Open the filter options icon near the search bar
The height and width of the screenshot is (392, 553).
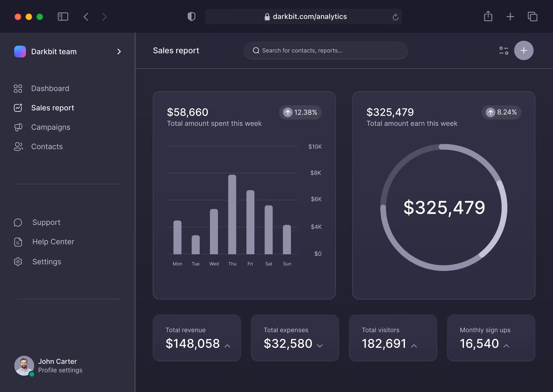point(503,50)
